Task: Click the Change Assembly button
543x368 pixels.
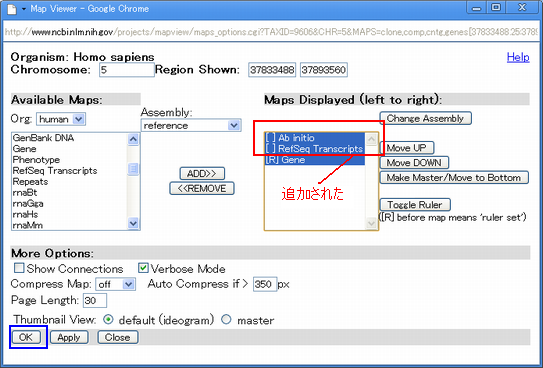Action: (425, 118)
